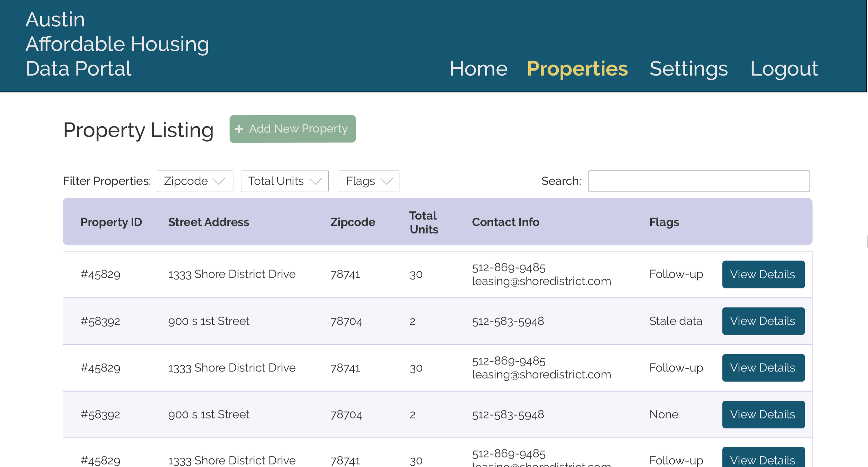This screenshot has width=868, height=467.
Task: Open the Settings page
Action: [688, 69]
